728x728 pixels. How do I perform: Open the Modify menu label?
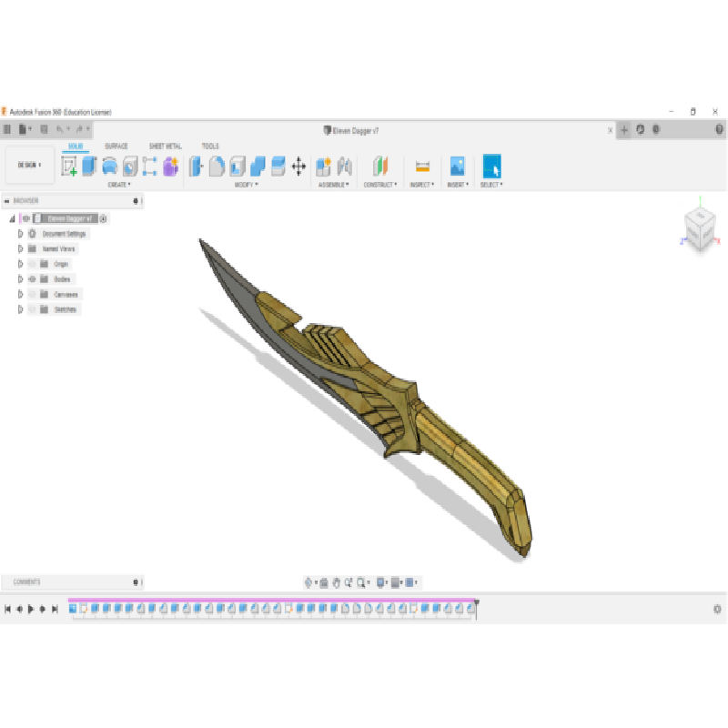245,185
